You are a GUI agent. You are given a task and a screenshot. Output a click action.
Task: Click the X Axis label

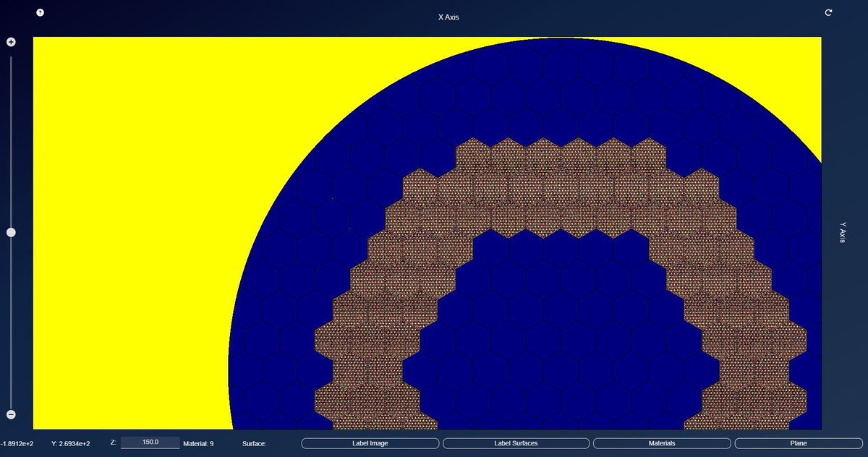[x=448, y=17]
